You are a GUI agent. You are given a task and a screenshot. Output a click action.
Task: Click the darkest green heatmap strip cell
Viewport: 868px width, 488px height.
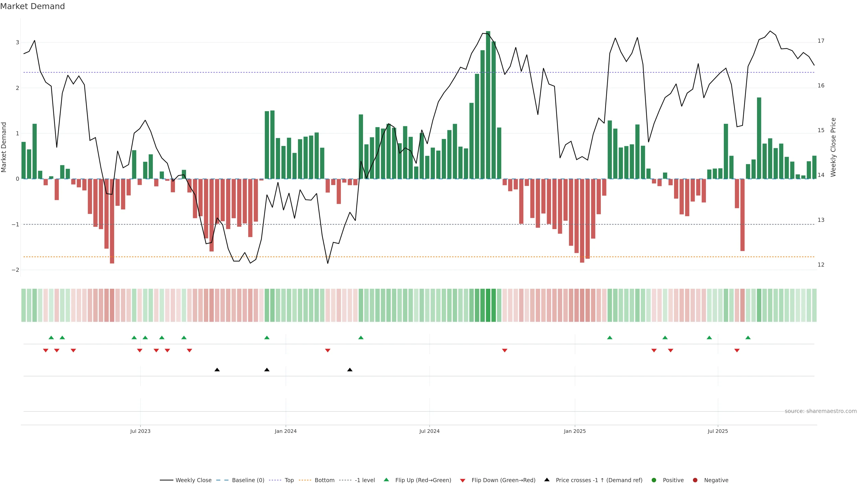coord(488,305)
